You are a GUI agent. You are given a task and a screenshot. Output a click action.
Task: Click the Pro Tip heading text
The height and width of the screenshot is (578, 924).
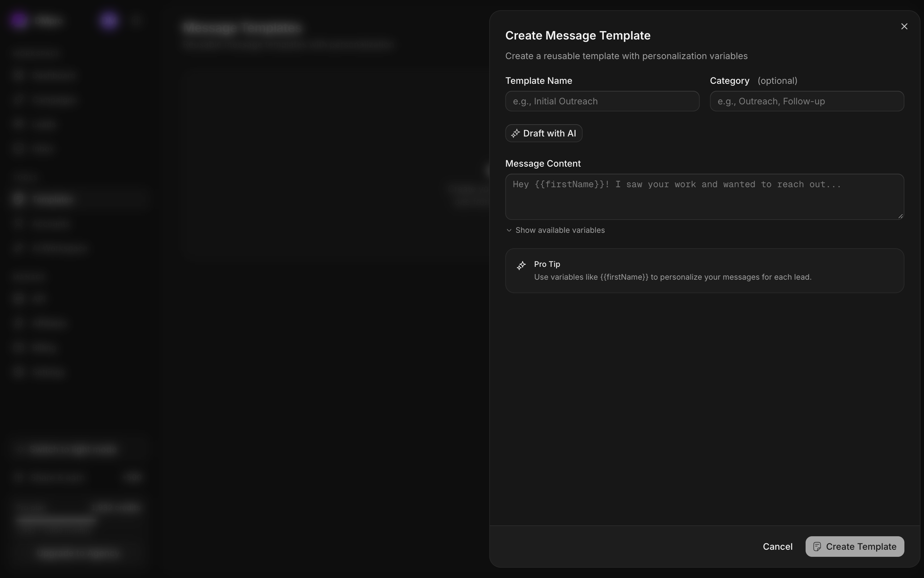point(547,264)
